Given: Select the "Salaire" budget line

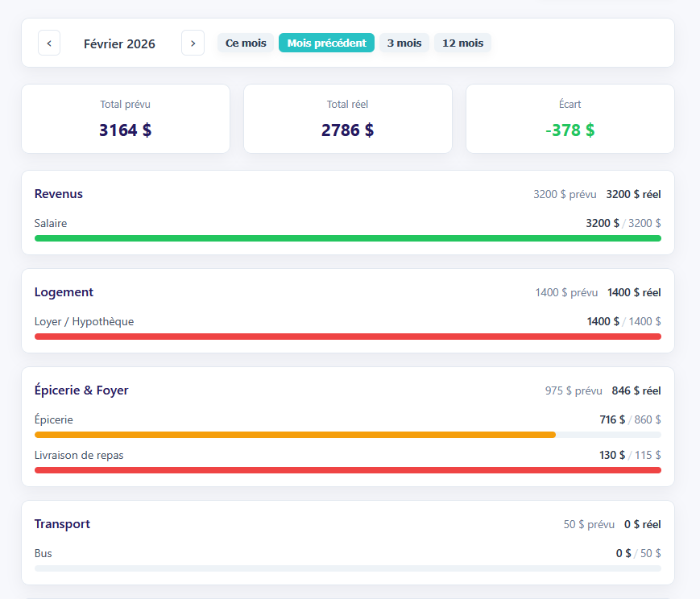Looking at the screenshot, I should 51,223.
